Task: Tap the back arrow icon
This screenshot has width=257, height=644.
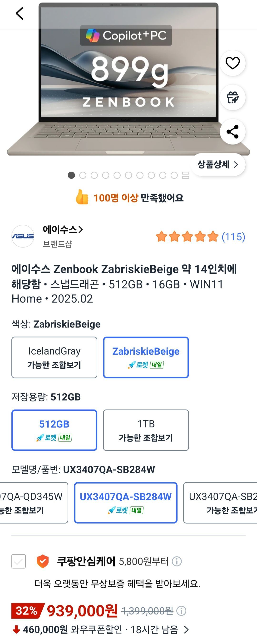Action: 20,13
